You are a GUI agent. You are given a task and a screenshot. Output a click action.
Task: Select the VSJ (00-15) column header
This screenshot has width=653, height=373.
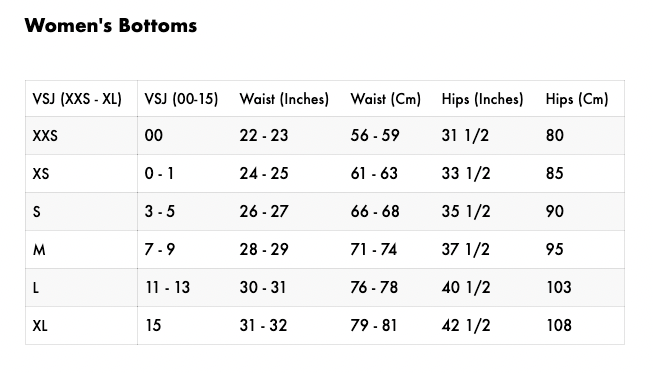click(x=181, y=99)
